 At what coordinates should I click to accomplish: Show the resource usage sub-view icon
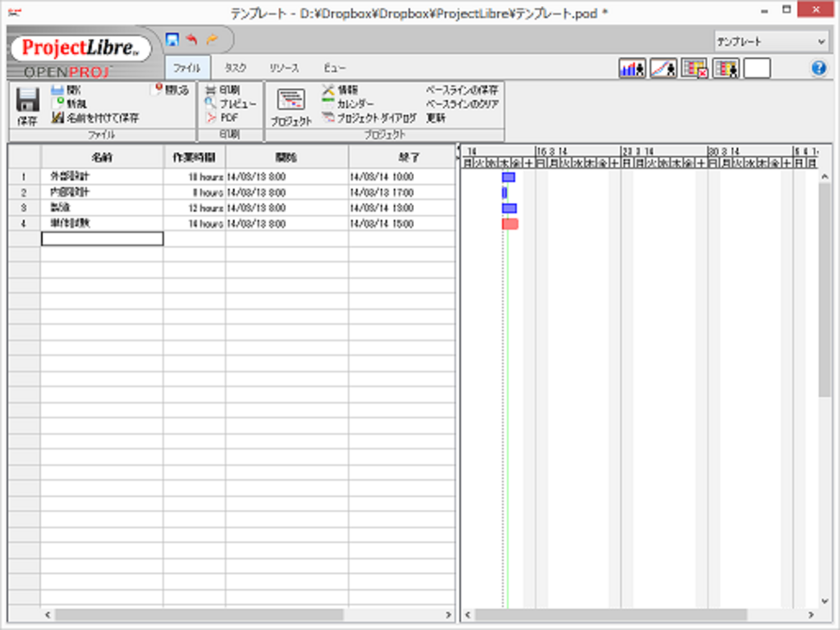coord(726,68)
